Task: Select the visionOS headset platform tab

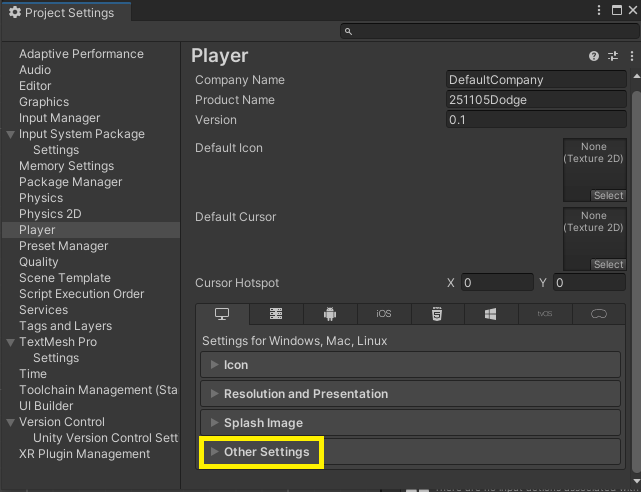Action: [x=599, y=314]
